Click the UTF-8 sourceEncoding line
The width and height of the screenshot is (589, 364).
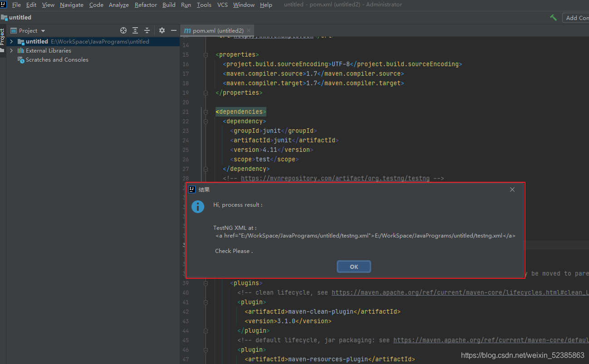point(343,64)
